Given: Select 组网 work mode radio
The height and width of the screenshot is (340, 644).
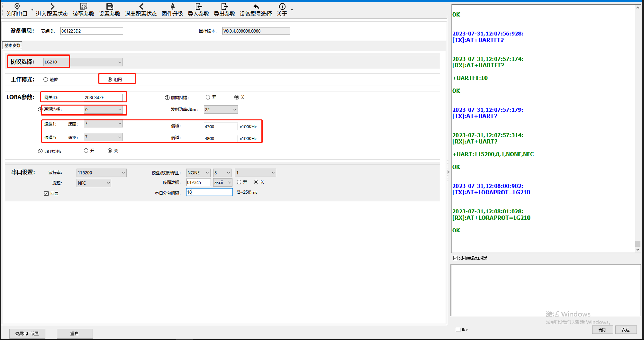Looking at the screenshot, I should click(x=110, y=79).
